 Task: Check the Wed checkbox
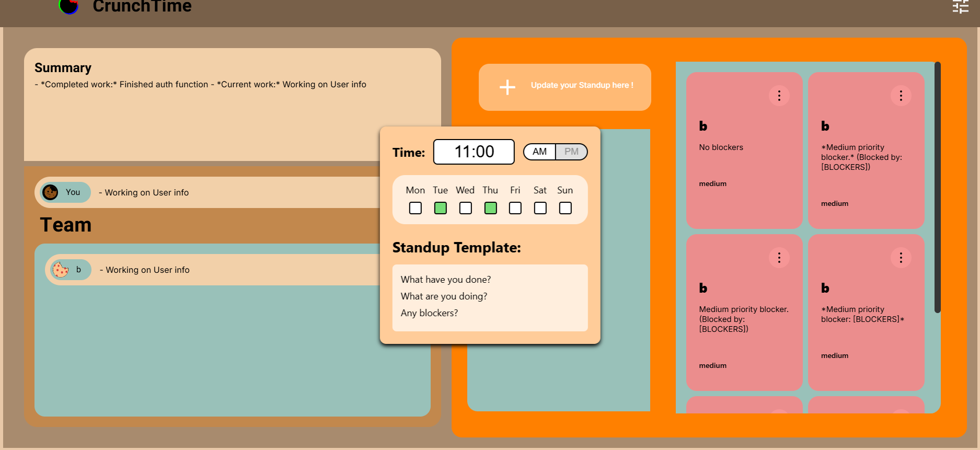click(465, 208)
